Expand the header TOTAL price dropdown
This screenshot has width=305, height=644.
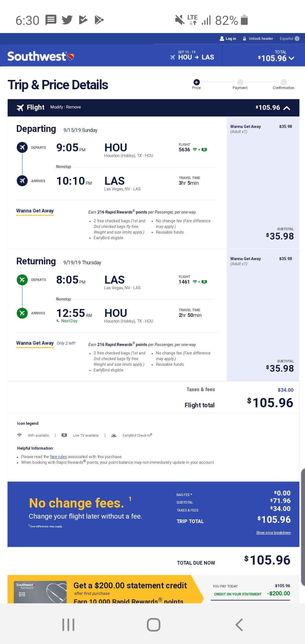[x=291, y=58]
